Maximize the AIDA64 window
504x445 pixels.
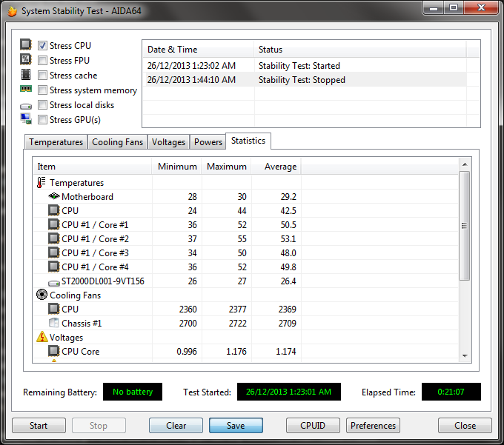point(454,7)
